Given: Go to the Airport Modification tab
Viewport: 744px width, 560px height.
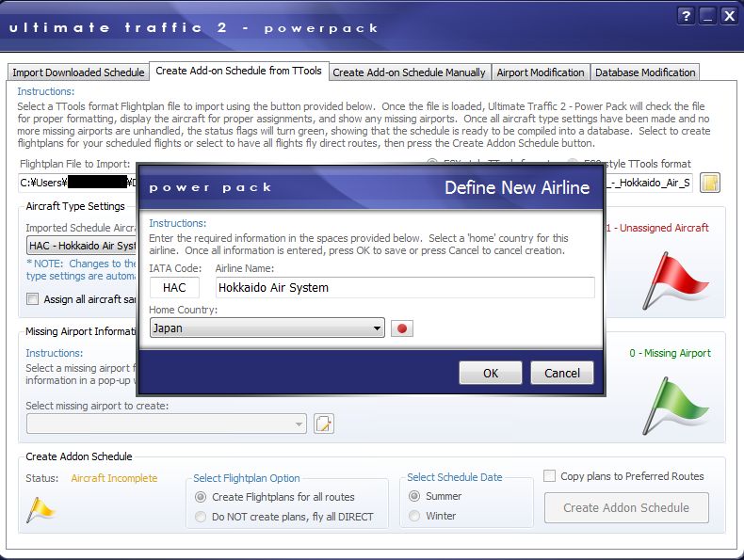Looking at the screenshot, I should coord(541,72).
